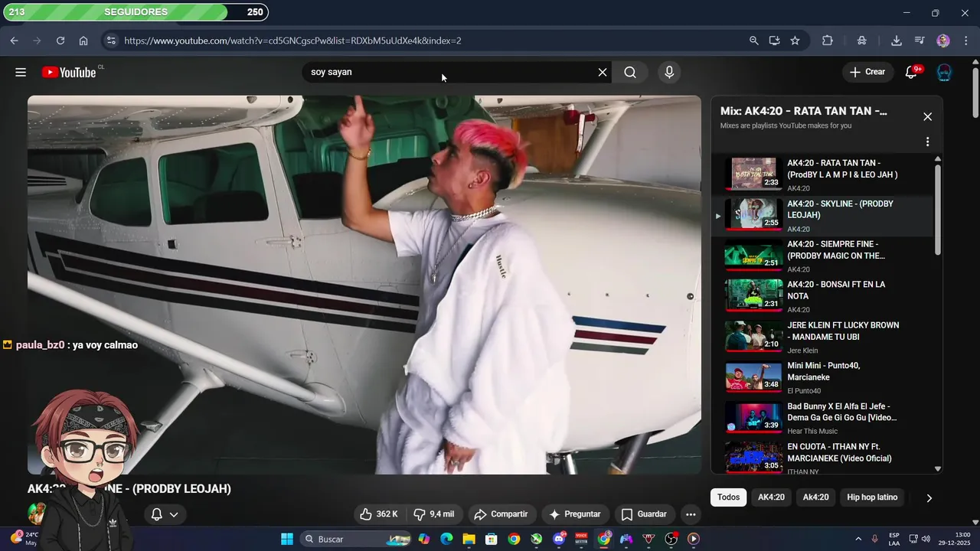Image resolution: width=980 pixels, height=551 pixels.
Task: Open more actions ellipsis under the video
Action: pyautogui.click(x=691, y=514)
